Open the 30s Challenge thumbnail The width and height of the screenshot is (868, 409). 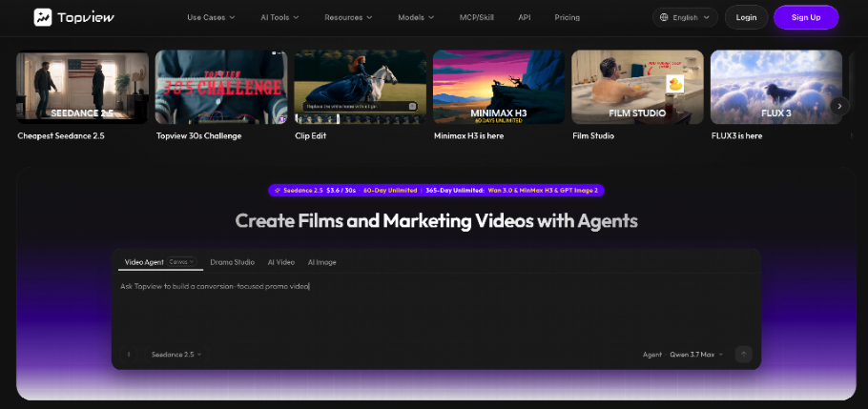(x=221, y=87)
